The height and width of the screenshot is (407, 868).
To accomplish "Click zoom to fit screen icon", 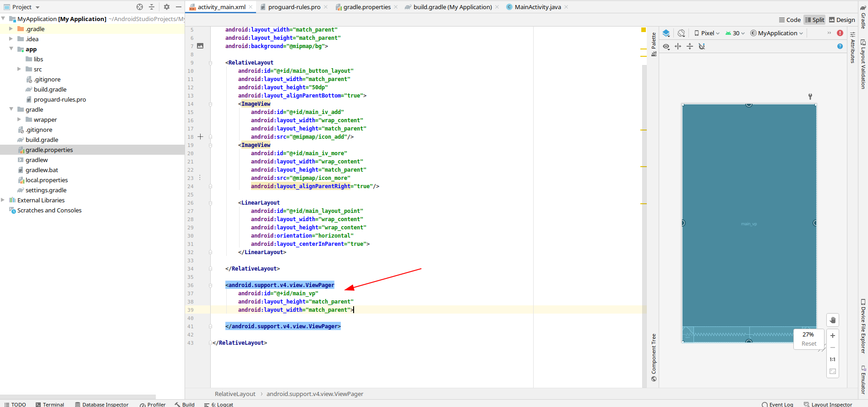I will (833, 371).
